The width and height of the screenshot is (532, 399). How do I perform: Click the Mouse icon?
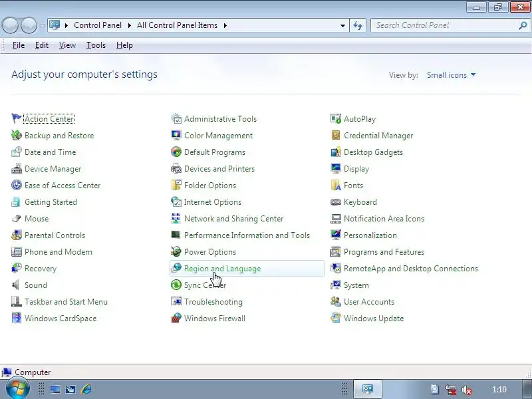pos(16,218)
